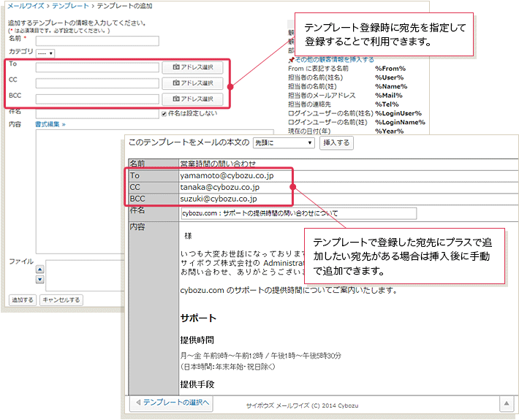Click the To address input field

click(x=97, y=67)
